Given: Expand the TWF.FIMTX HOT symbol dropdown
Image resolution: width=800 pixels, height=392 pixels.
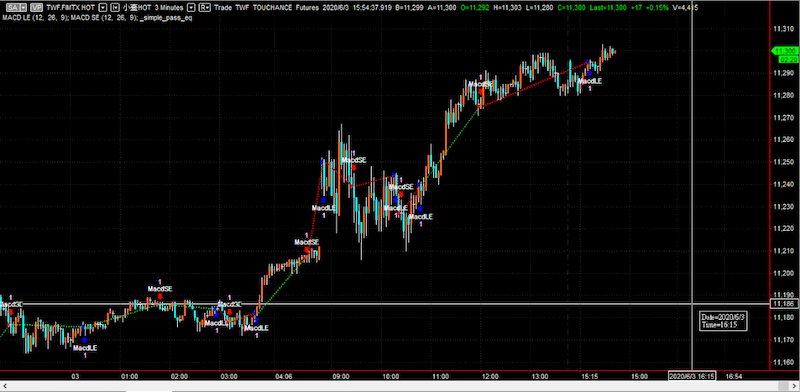Looking at the screenshot, I should pyautogui.click(x=103, y=8).
